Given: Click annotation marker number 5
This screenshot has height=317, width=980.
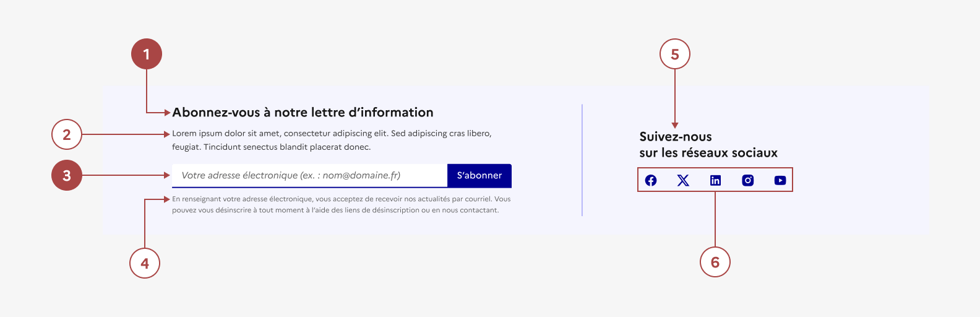Looking at the screenshot, I should 675,54.
